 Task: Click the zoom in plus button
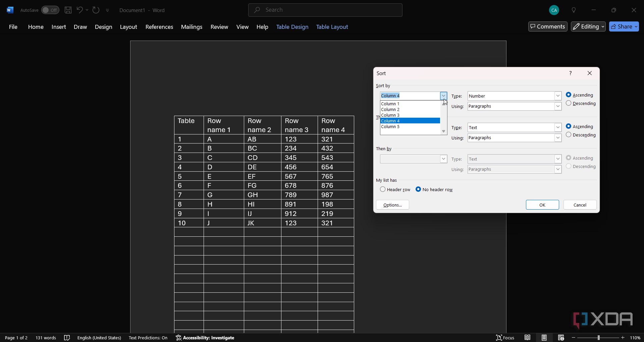[623, 338]
